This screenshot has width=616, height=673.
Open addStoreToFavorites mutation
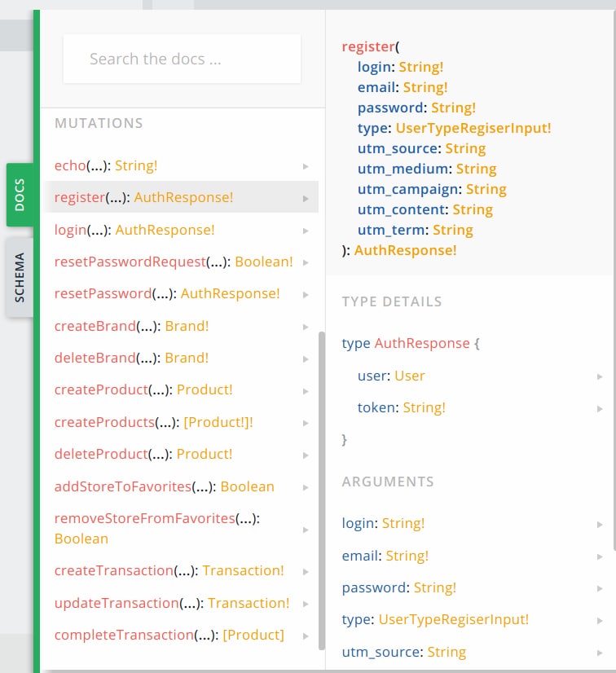[164, 486]
